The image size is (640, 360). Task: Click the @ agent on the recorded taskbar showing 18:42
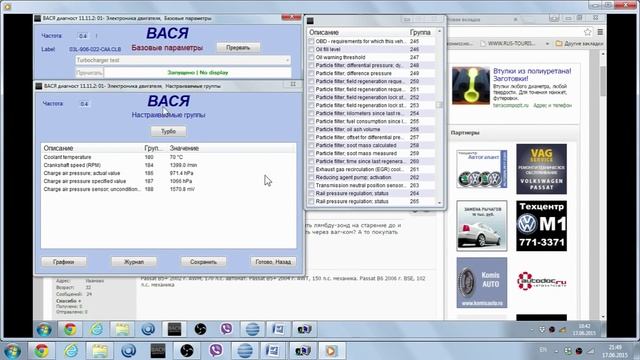[148, 329]
